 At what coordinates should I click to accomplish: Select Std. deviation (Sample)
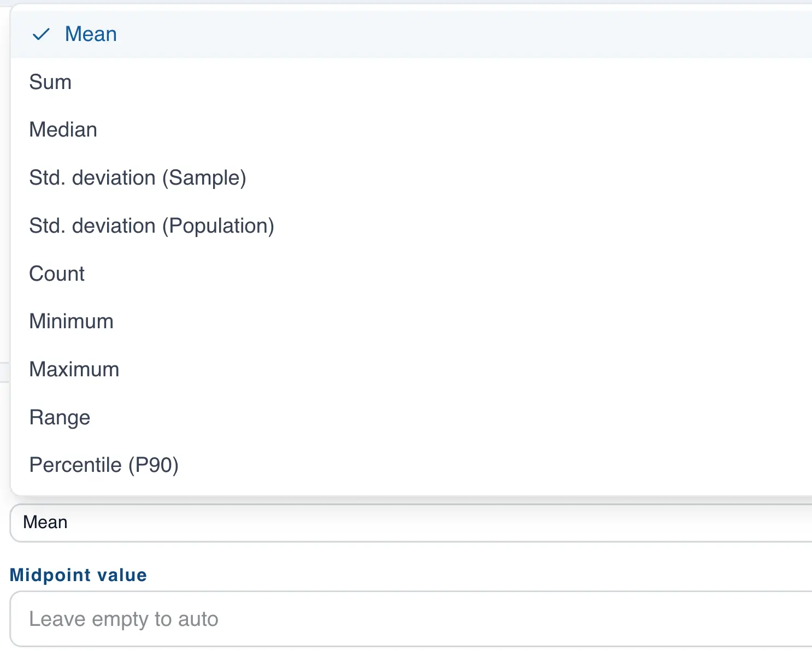[x=138, y=177]
